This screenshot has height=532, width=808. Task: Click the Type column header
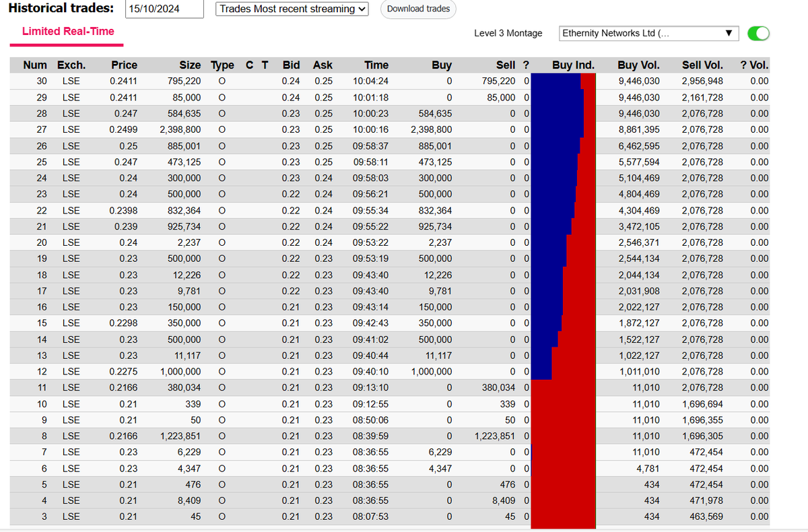222,65
